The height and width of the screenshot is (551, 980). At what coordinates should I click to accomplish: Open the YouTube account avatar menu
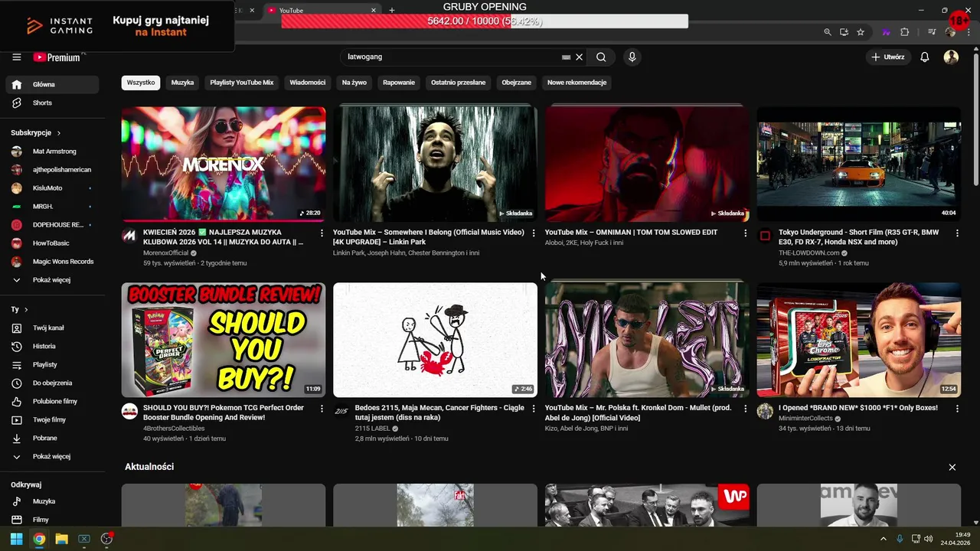951,57
